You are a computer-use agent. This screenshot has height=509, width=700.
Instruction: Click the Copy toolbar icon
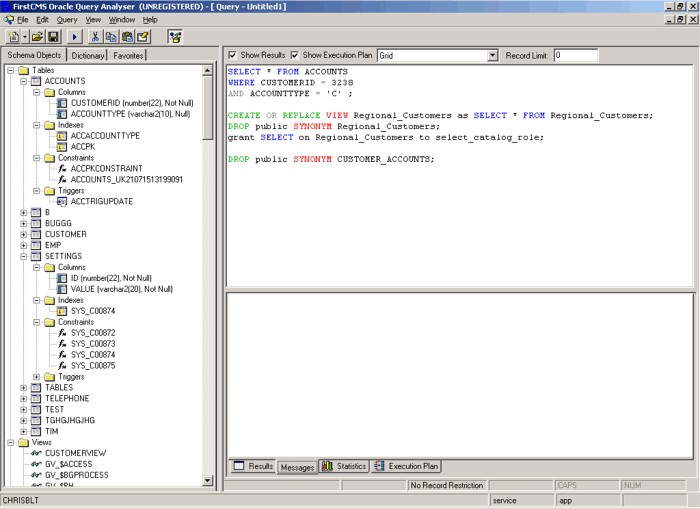pyautogui.click(x=111, y=37)
